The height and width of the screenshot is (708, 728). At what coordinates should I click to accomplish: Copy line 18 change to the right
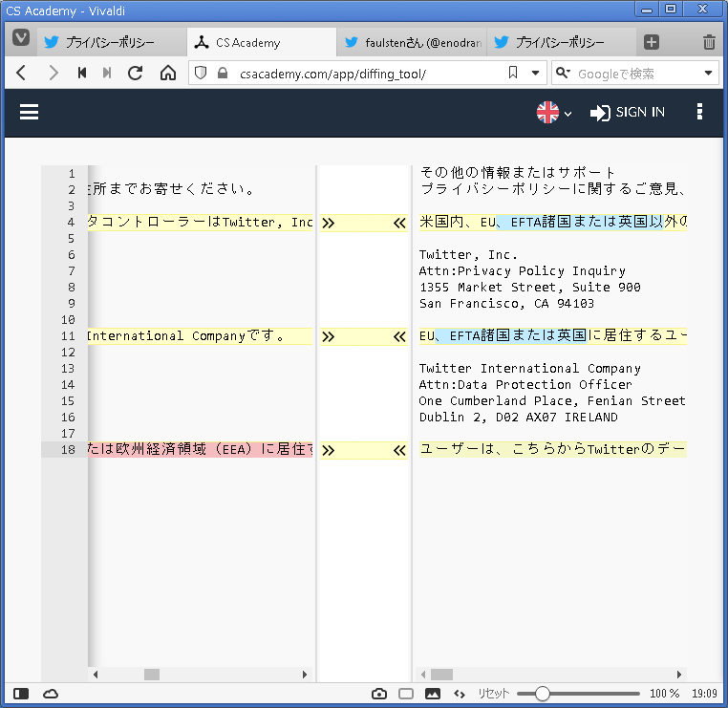pyautogui.click(x=329, y=450)
